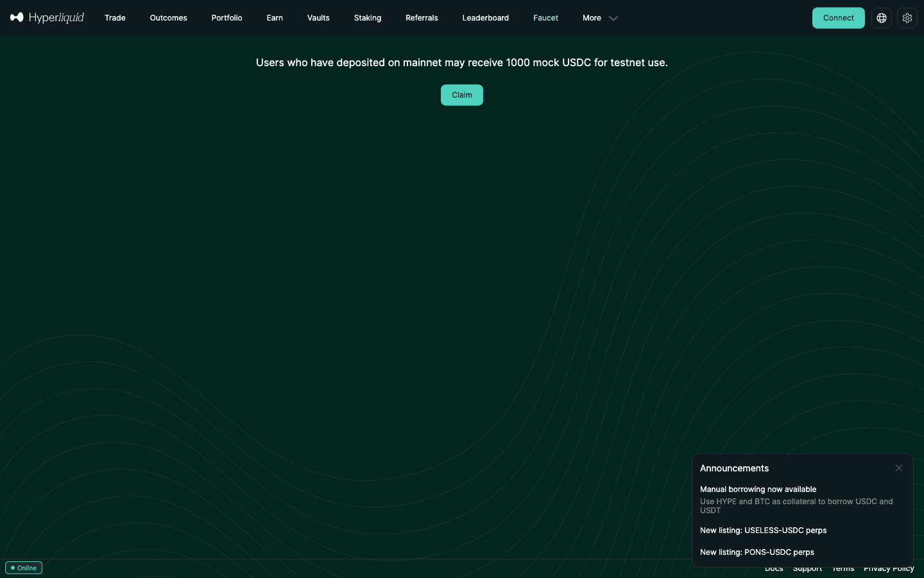
Task: Go to the Outcomes page
Action: pos(169,18)
